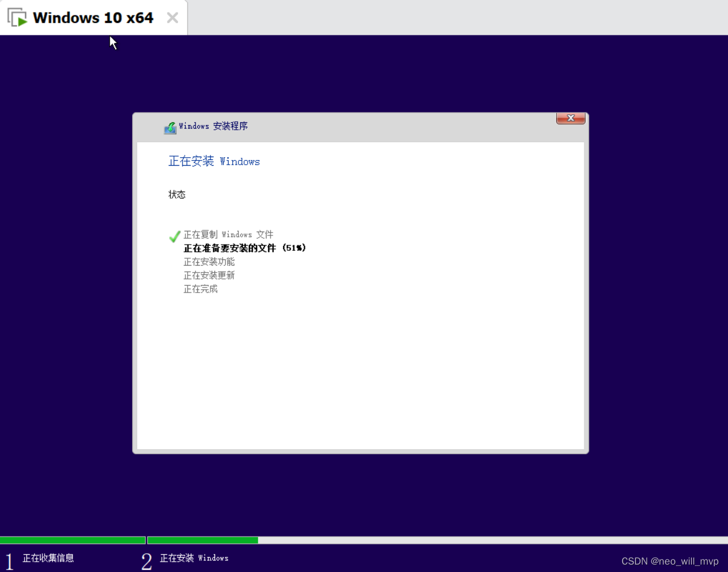This screenshot has height=572, width=728.
Task: Select the '正在安装更新' step
Action: tap(209, 275)
